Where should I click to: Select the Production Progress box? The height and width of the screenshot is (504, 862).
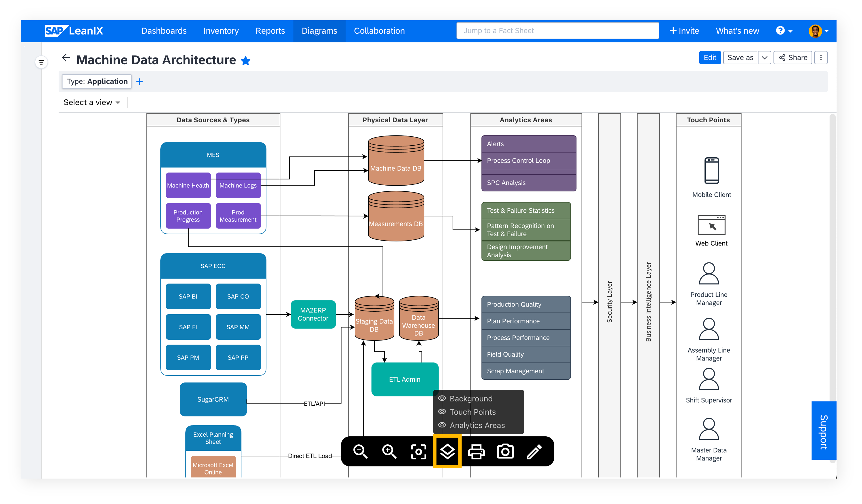click(188, 216)
